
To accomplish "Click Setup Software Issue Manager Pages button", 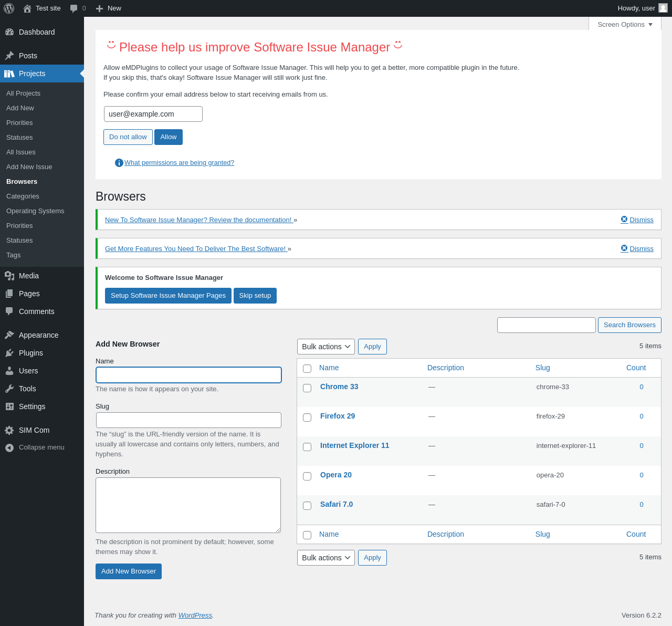I will coord(168,296).
